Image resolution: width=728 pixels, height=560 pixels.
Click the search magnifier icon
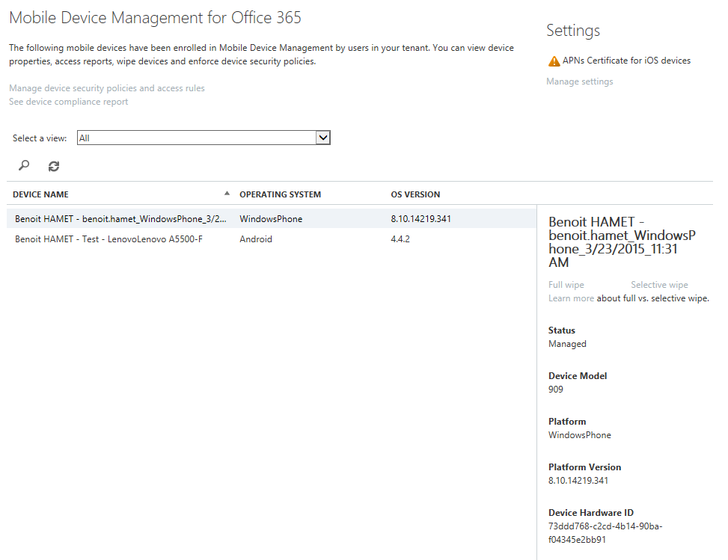point(24,166)
